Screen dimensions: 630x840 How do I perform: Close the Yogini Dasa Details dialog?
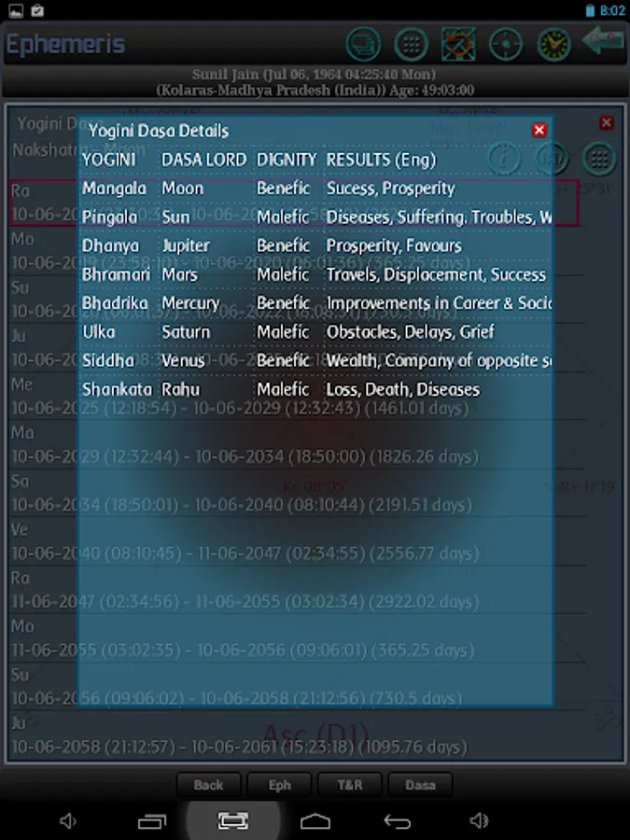(x=539, y=130)
